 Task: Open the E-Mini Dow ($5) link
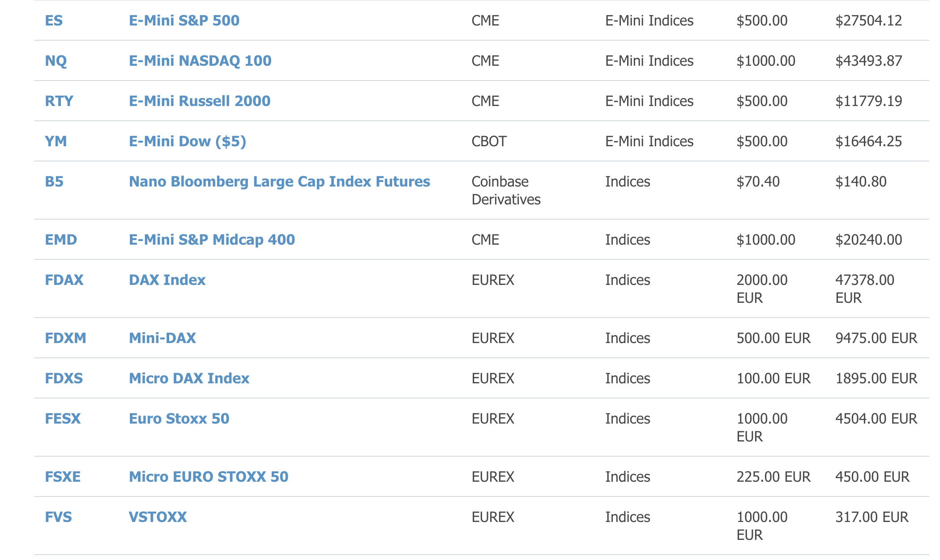click(x=188, y=141)
